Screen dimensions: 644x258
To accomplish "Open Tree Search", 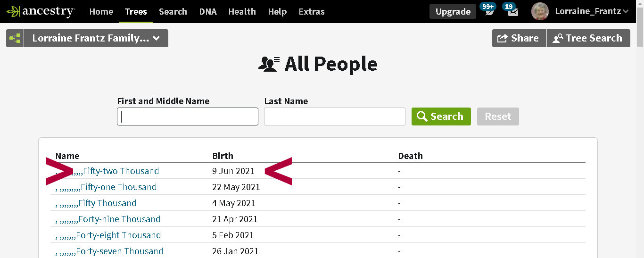I will (588, 38).
